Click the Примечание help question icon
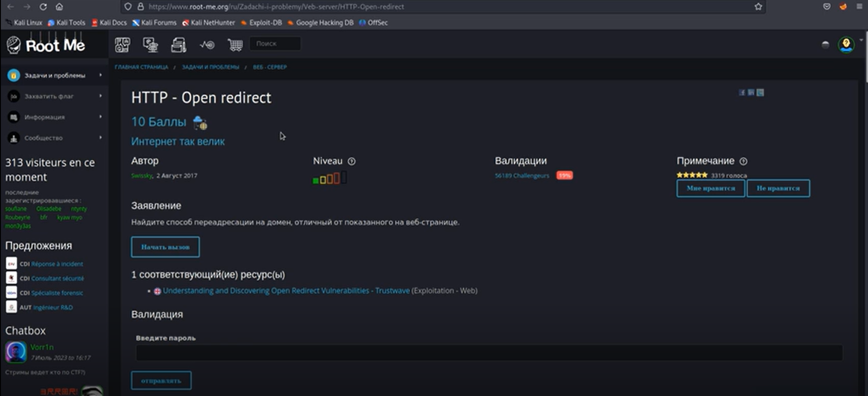868x396 pixels. coord(743,161)
